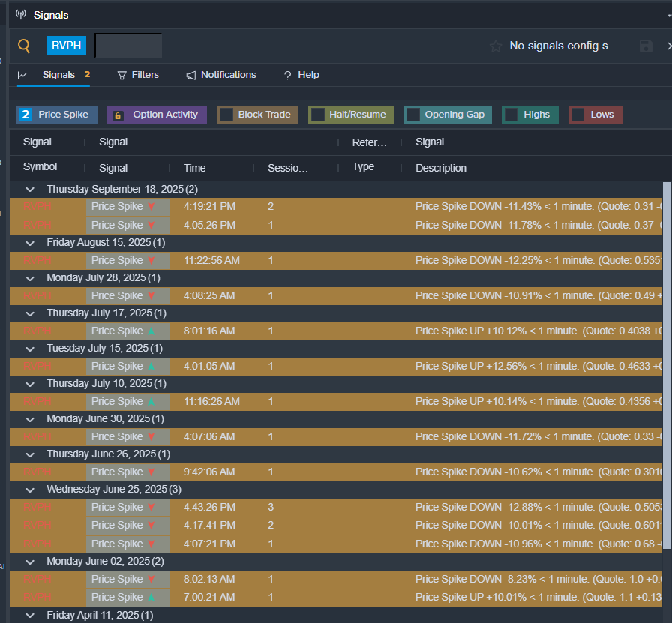Enable the Block Trade checkbox
Screen dimensions: 672x623
pyautogui.click(x=226, y=115)
